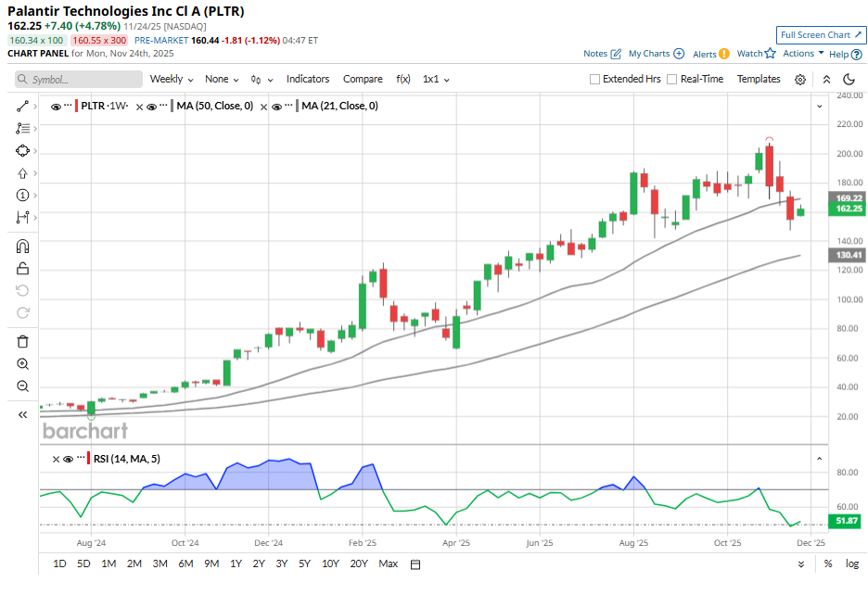The height and width of the screenshot is (595, 868).
Task: Open the My Charts link
Action: pos(657,54)
